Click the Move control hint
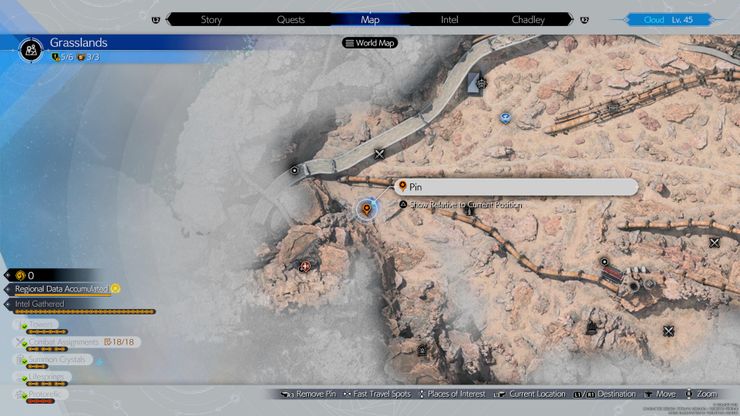The height and width of the screenshot is (416, 740). pyautogui.click(x=660, y=394)
